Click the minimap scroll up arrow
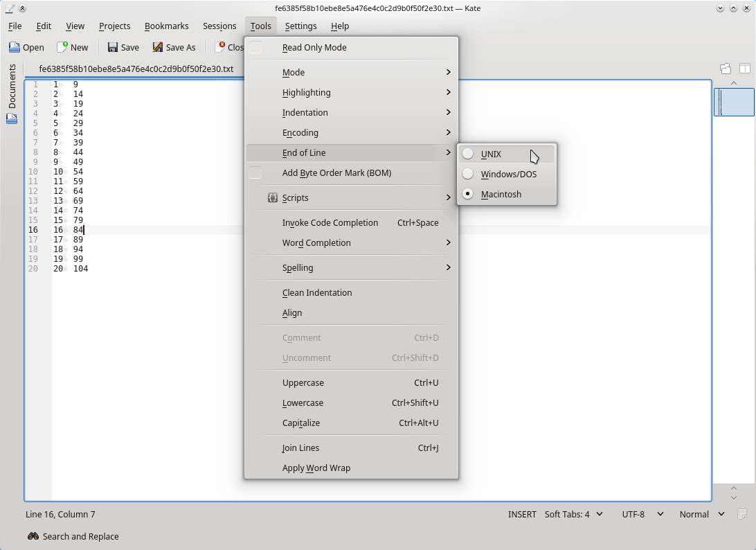The height and width of the screenshot is (550, 756). click(x=734, y=83)
